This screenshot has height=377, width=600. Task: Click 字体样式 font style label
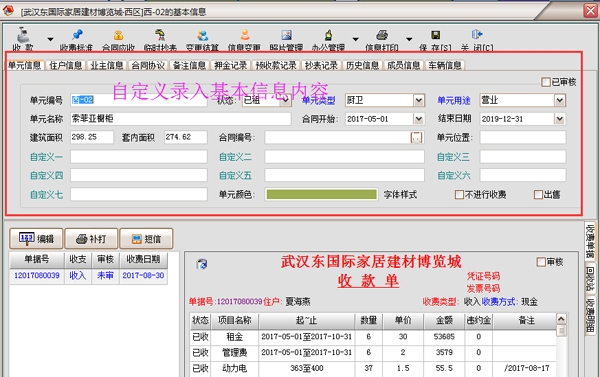pyautogui.click(x=400, y=195)
